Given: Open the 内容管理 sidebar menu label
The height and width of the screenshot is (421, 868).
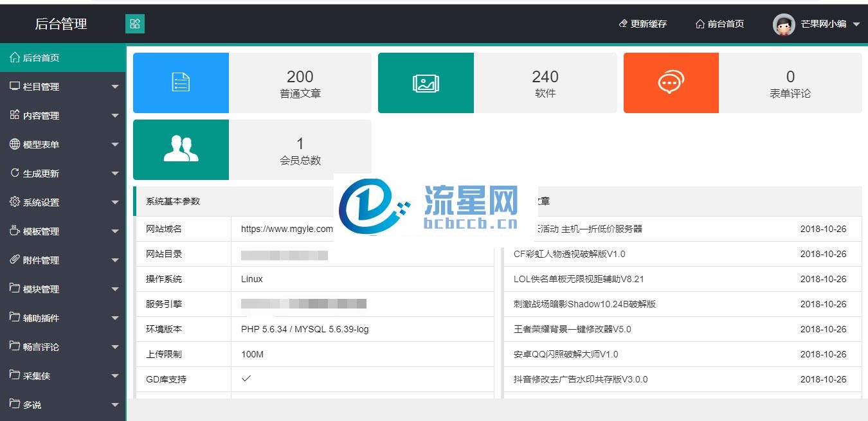Looking at the screenshot, I should pyautogui.click(x=41, y=116).
